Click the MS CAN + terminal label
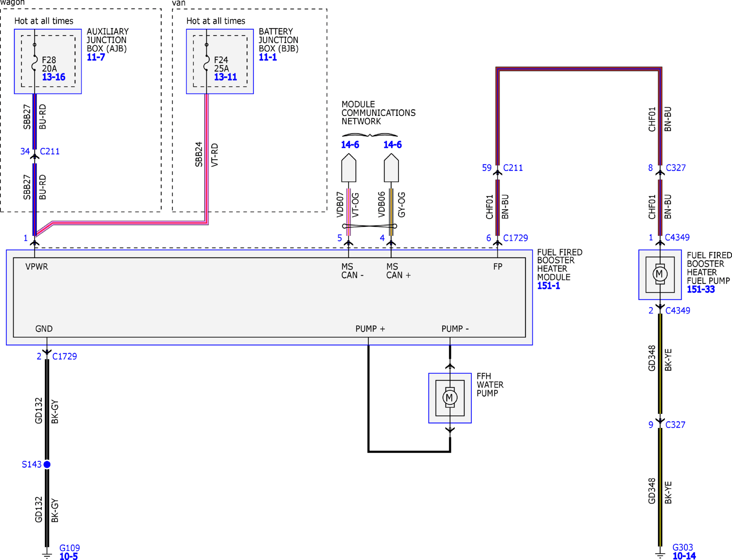 398,271
